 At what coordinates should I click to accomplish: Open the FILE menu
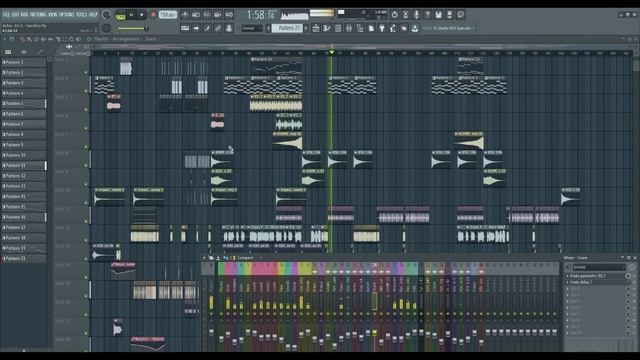tap(6, 15)
